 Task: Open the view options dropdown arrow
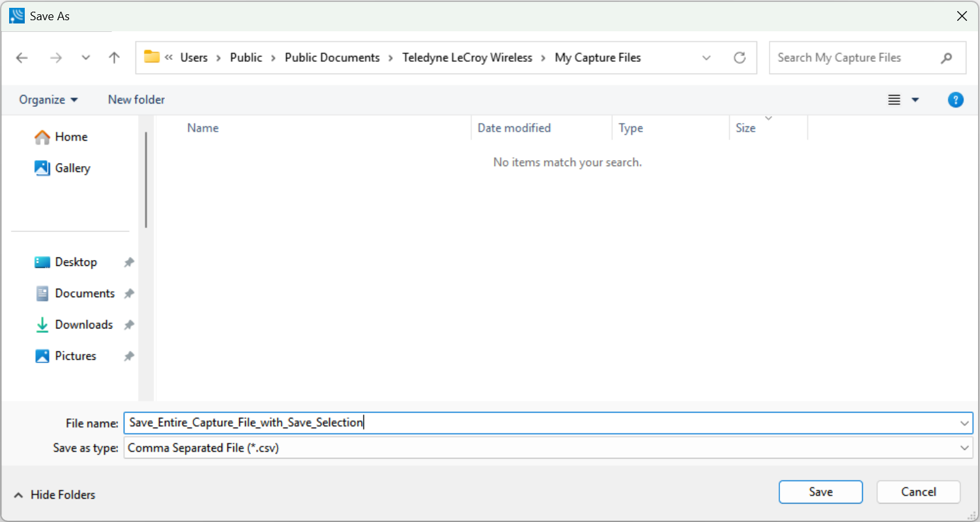pos(915,100)
